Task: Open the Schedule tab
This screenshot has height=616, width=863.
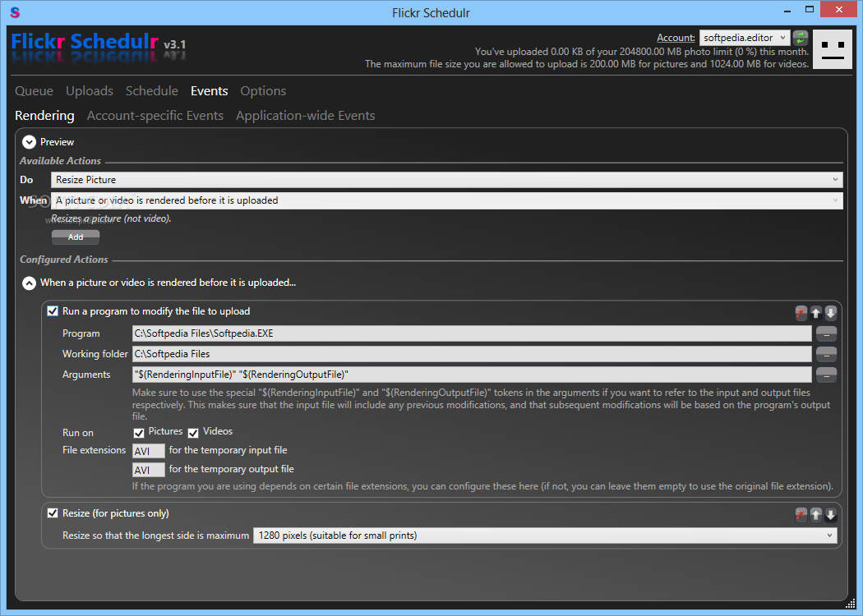Action: click(x=152, y=90)
